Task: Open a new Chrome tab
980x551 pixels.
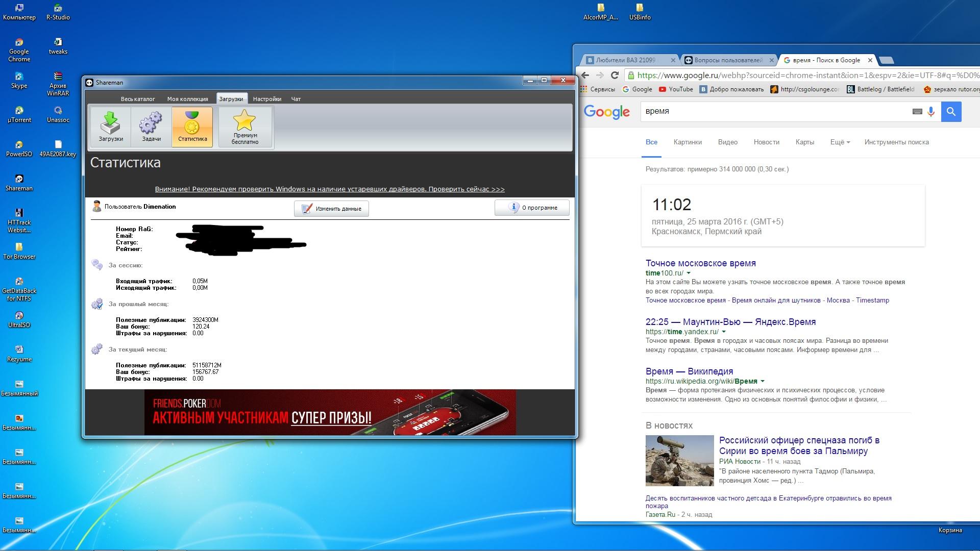Action: coord(887,60)
